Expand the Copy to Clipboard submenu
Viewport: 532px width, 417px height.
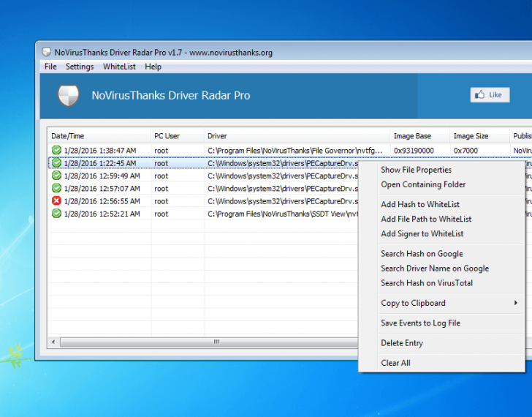click(441, 303)
